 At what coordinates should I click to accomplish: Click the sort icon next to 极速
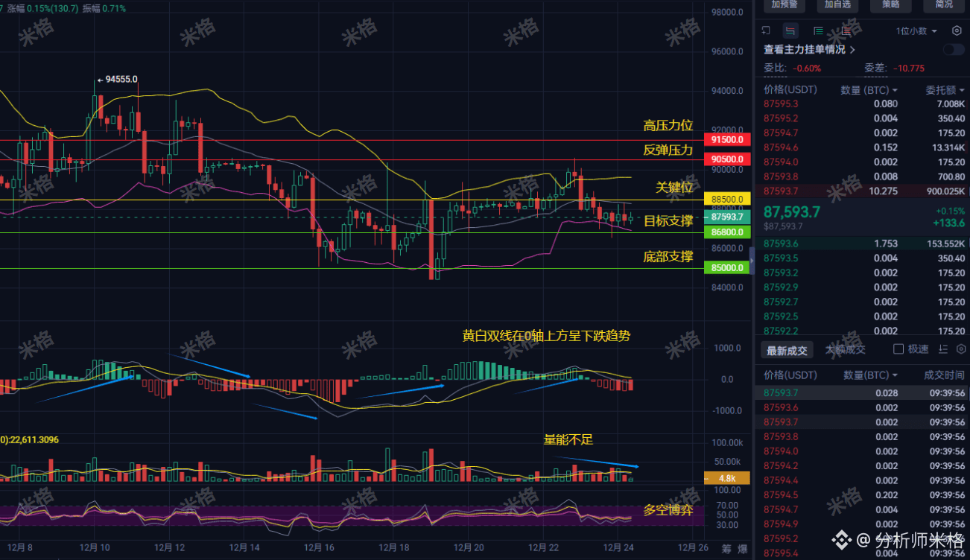(943, 349)
